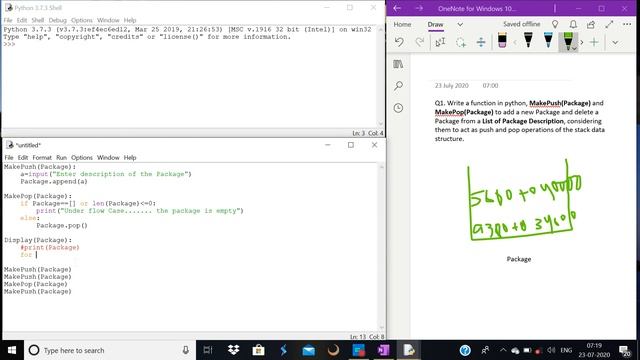Click the Share icon in OneNote
This screenshot has height=360, width=640.
coord(591,24)
